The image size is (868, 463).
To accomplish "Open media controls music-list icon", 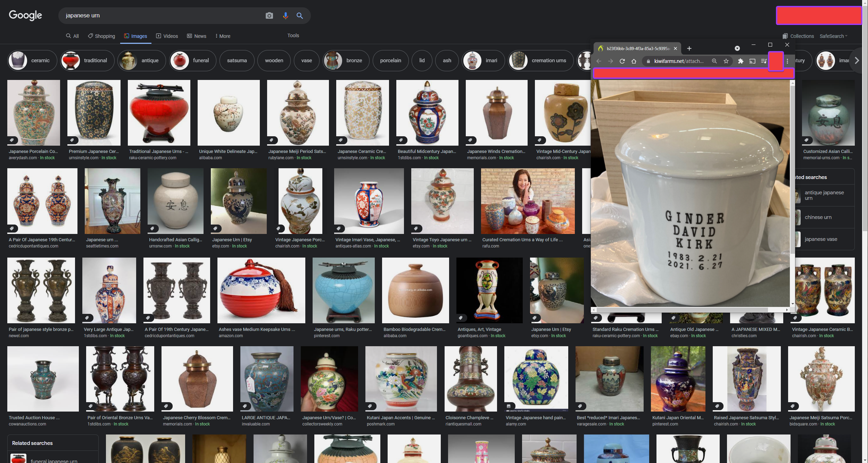I will click(763, 61).
